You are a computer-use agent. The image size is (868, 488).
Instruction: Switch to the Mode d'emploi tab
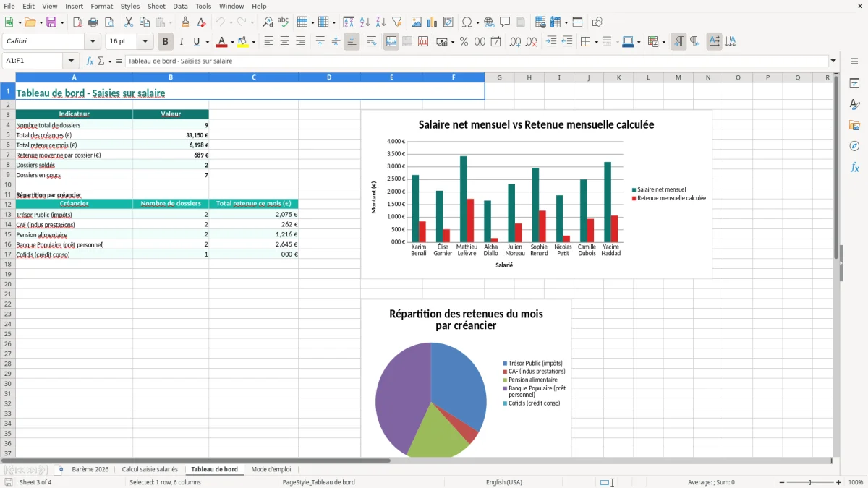pos(271,469)
